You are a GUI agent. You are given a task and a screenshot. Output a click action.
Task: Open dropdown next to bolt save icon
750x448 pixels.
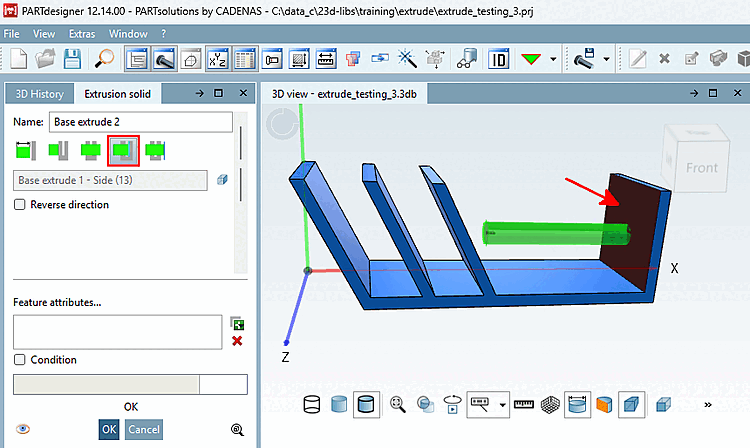click(606, 59)
